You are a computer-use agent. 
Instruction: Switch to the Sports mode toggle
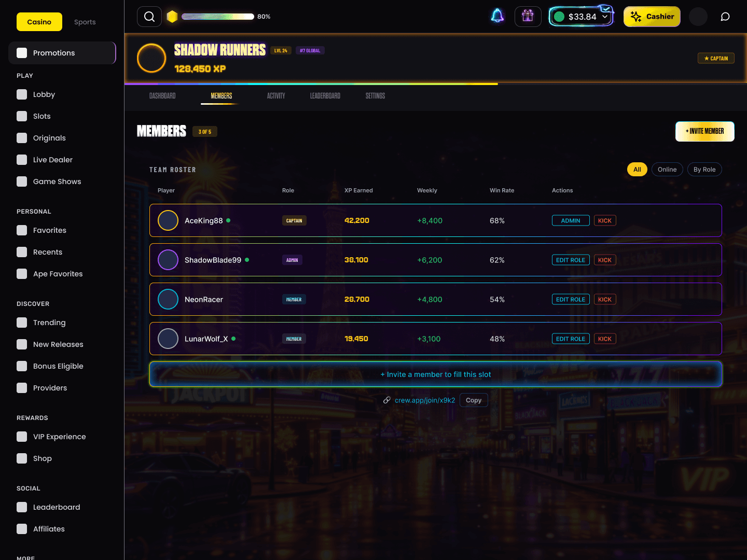point(85,22)
